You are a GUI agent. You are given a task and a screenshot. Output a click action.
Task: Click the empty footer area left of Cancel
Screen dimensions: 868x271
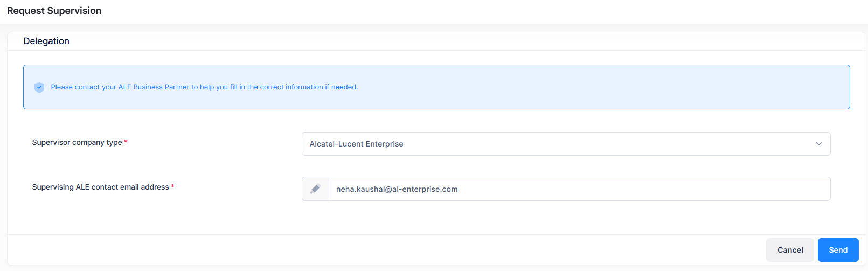(377, 250)
